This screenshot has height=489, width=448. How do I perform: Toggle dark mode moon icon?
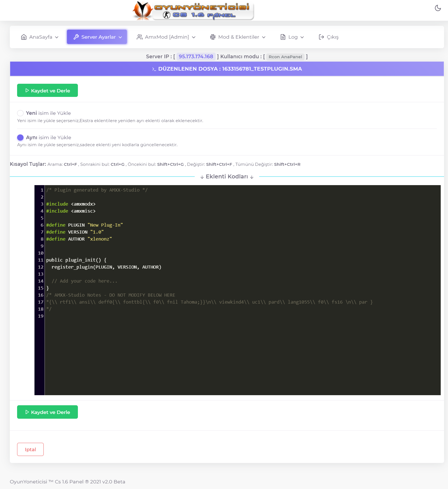pos(438,8)
